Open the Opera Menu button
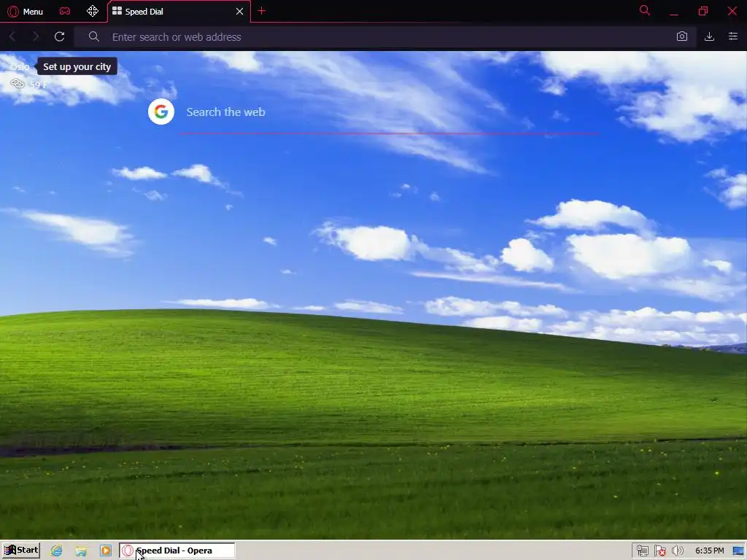747x560 pixels. point(26,12)
